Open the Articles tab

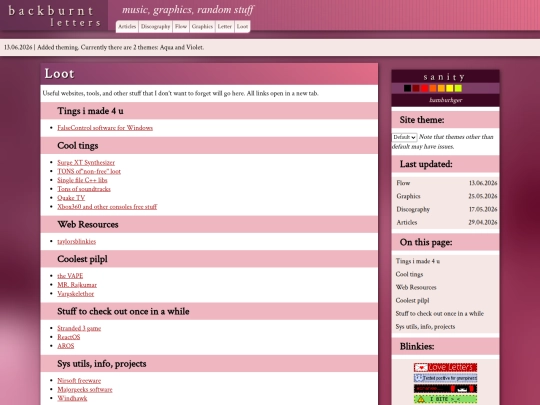(x=127, y=27)
